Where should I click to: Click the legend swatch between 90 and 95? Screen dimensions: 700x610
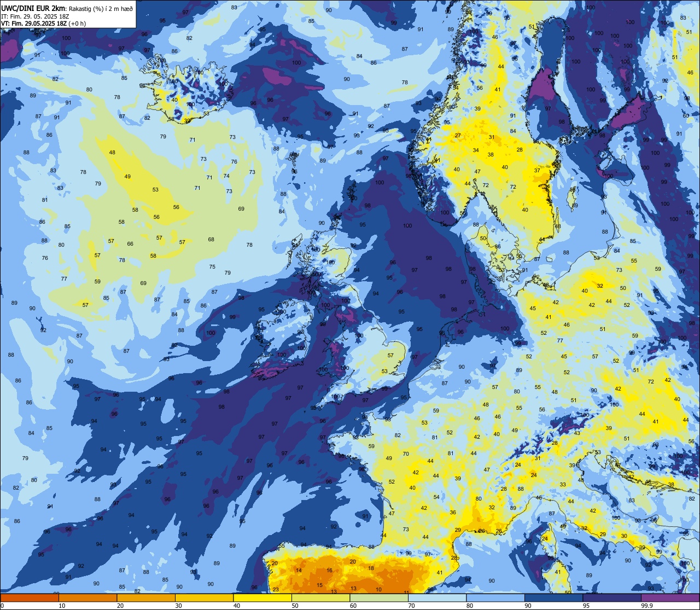554,597
